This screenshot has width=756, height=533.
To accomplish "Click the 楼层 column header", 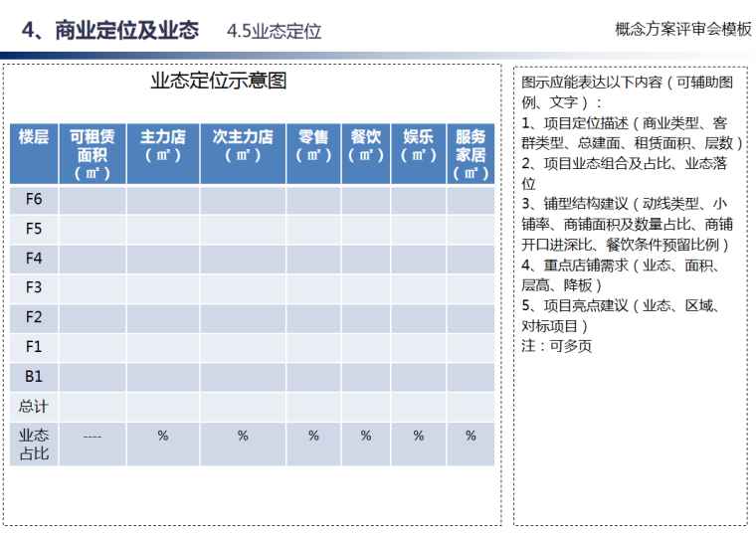I will pyautogui.click(x=34, y=138).
